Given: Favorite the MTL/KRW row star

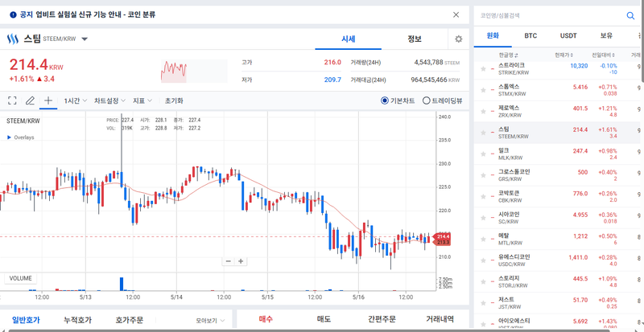Looking at the screenshot, I should tap(484, 240).
